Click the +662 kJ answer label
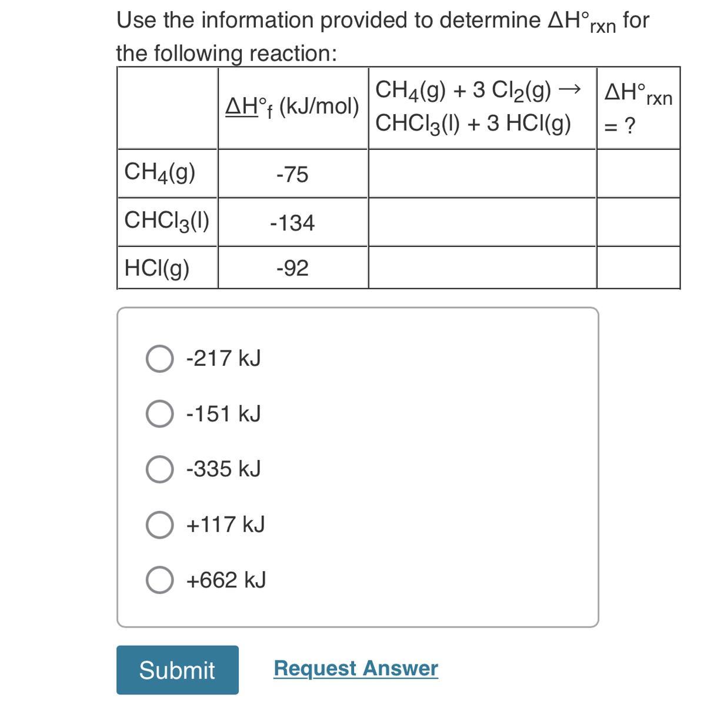This screenshot has height=728, width=727. (226, 580)
